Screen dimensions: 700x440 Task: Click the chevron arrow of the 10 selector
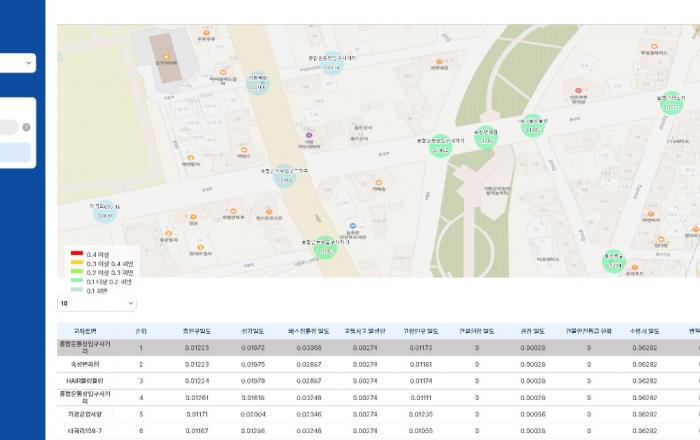pyautogui.click(x=131, y=303)
